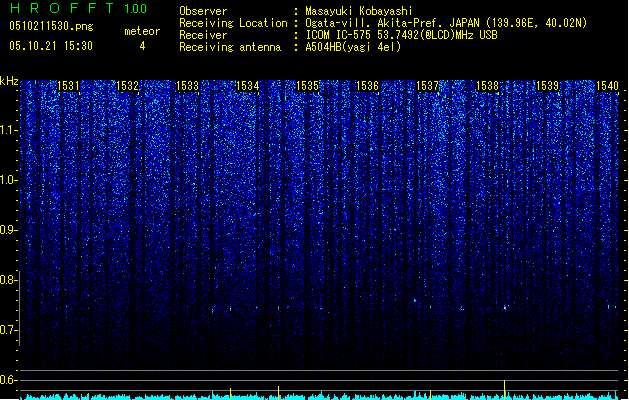
Task: Select the filename 0510211530.png
Action: tap(51, 26)
